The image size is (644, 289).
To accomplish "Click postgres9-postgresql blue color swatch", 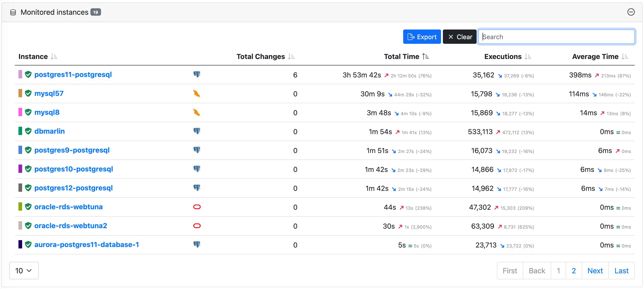I will pyautogui.click(x=20, y=150).
